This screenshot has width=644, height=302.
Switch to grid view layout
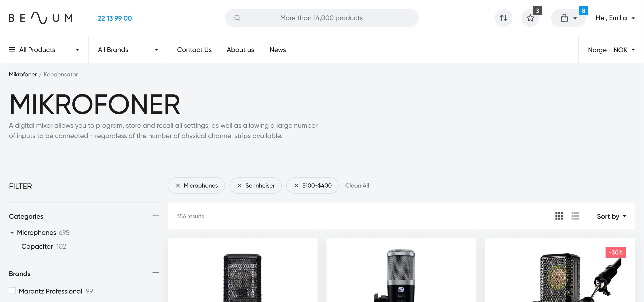(x=559, y=216)
